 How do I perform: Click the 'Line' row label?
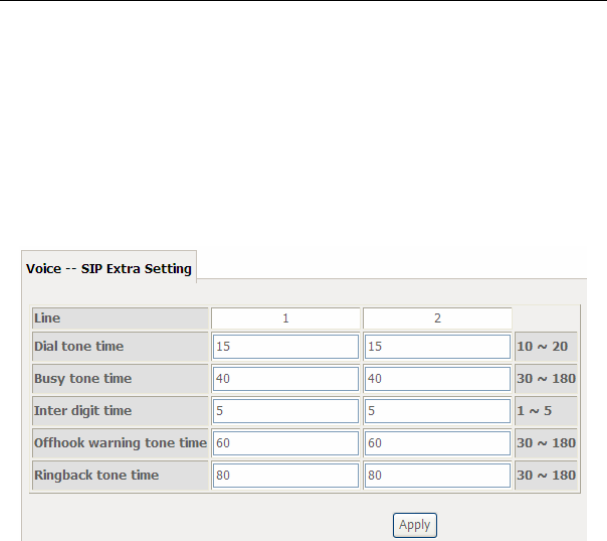(47, 318)
